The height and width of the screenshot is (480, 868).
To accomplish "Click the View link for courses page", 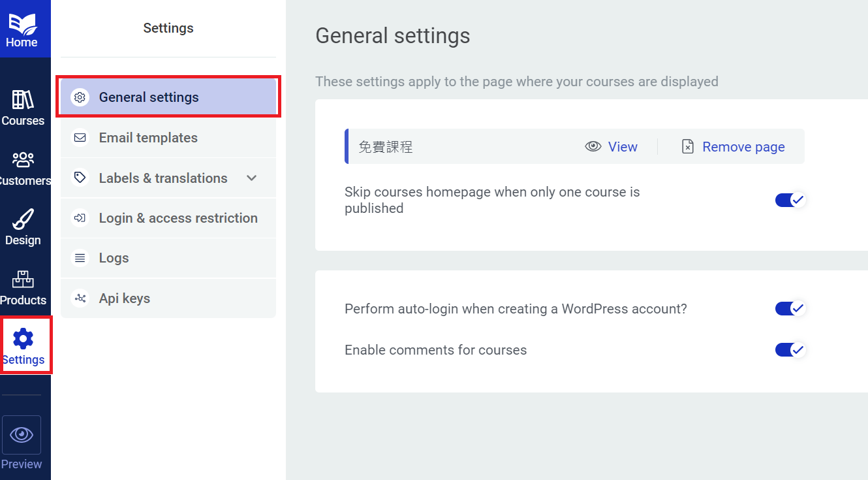I will (x=623, y=147).
